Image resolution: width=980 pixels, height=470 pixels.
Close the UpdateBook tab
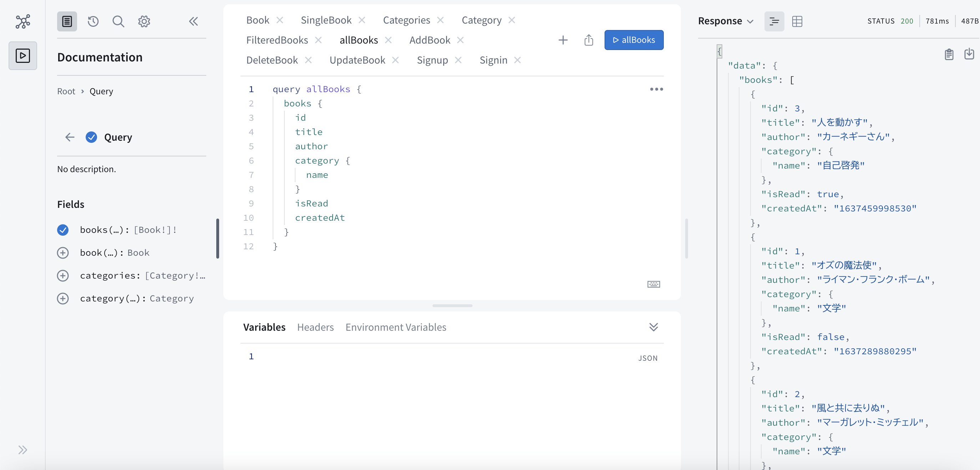[x=395, y=60]
